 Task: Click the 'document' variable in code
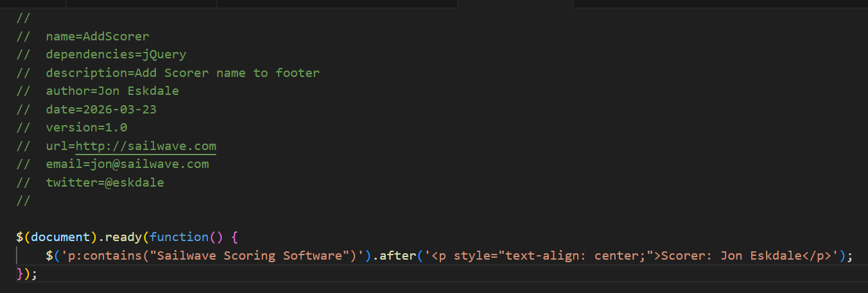[x=60, y=237]
